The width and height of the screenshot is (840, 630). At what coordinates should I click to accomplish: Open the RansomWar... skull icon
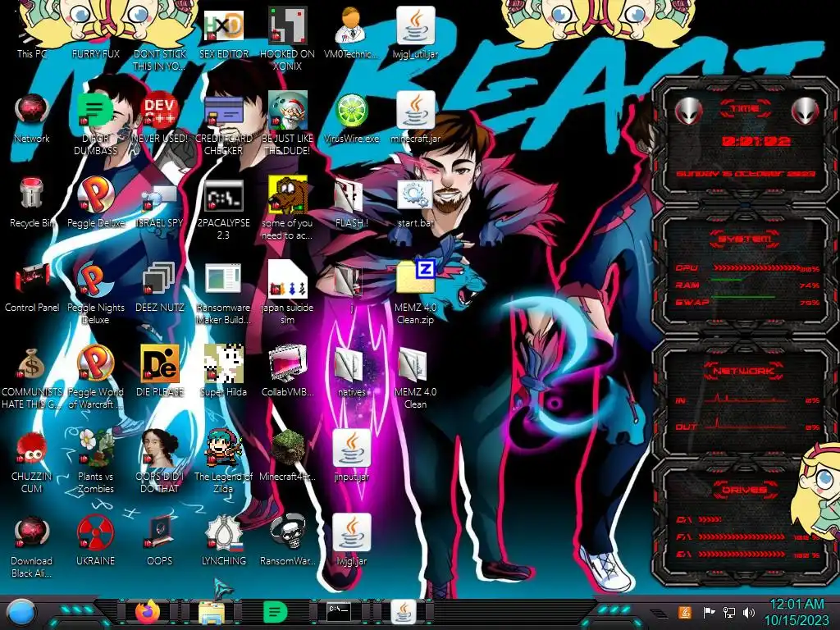287,532
